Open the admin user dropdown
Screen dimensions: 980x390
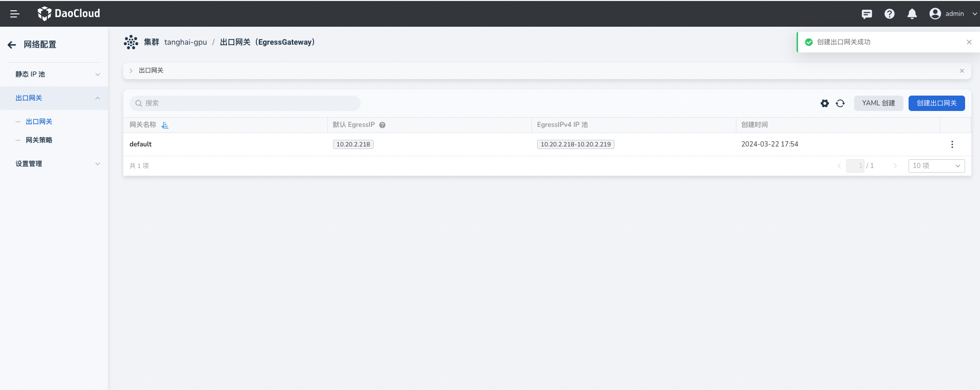click(x=953, y=14)
